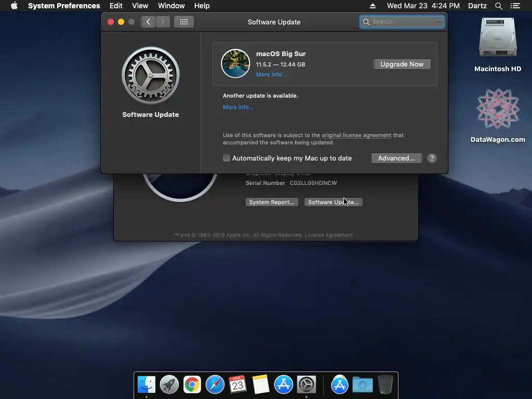Screen dimensions: 532x399
Task: Open the App Store icon right of the Dock divider
Action: tap(340, 385)
